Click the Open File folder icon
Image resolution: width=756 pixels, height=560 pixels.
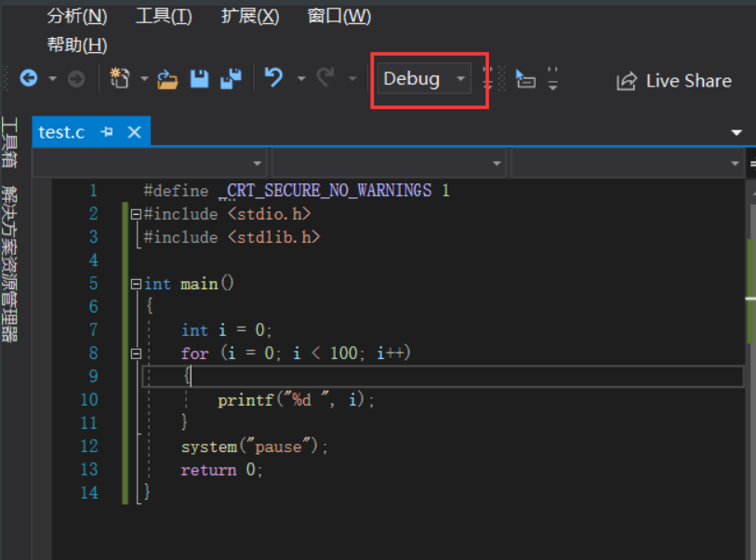167,79
